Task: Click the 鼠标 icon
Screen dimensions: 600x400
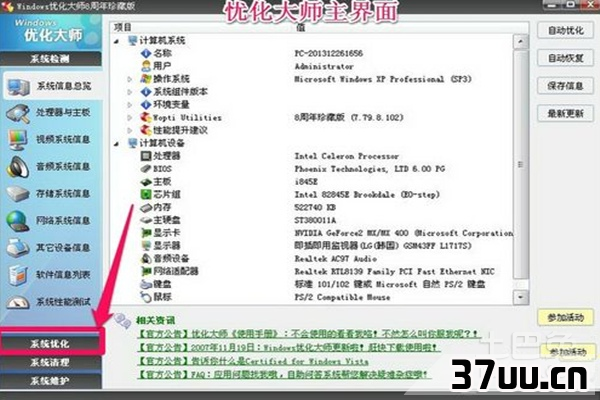Action: [x=146, y=297]
